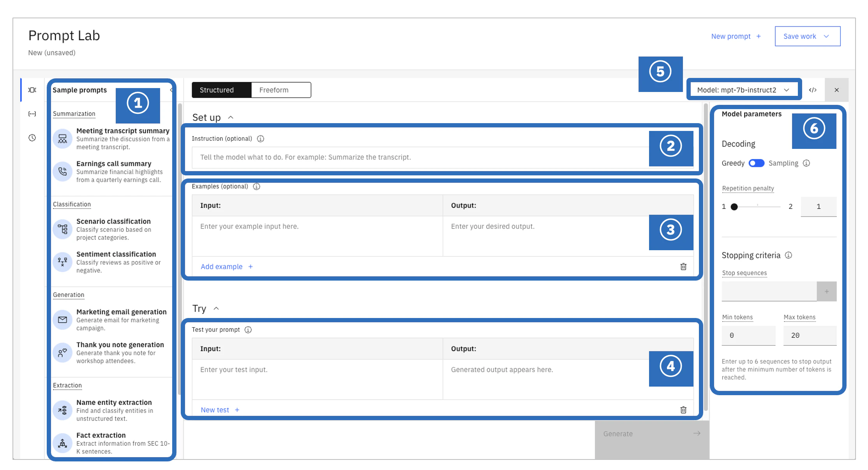Image resolution: width=868 pixels, height=470 pixels.
Task: Click the Repetition penalty value field
Action: click(819, 207)
